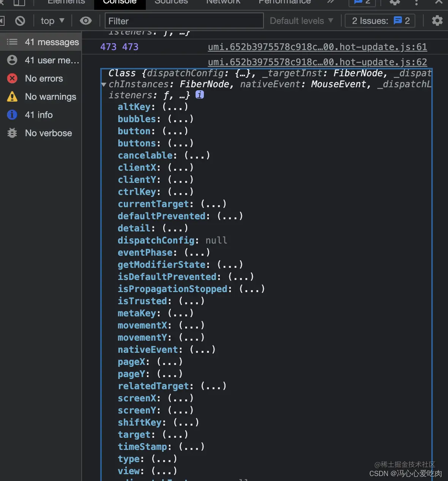Filter by No warnings in sidebar
The image size is (448, 481).
click(x=41, y=97)
